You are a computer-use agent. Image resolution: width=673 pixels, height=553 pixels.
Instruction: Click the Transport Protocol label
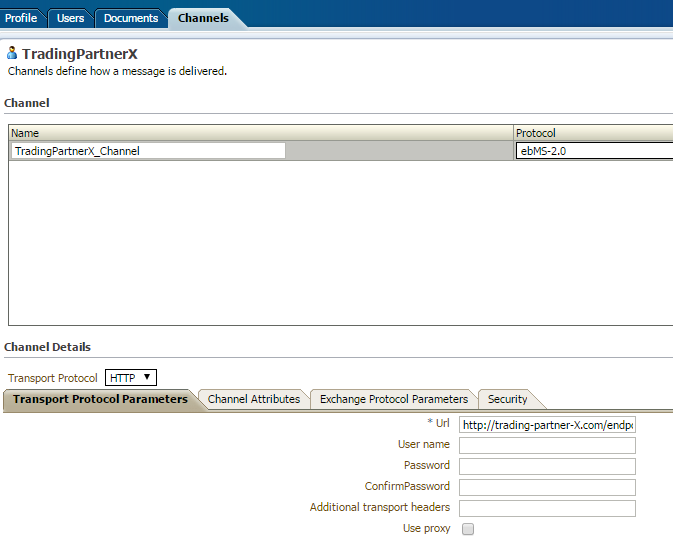tap(53, 378)
